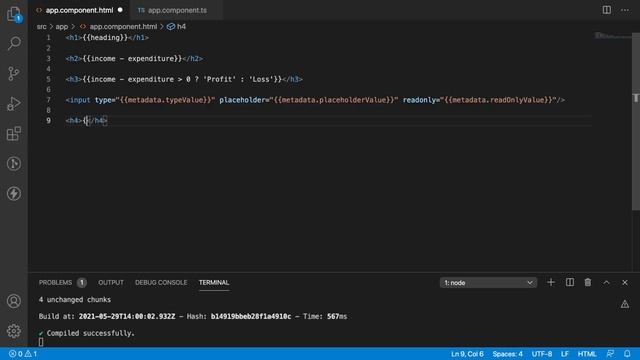640x360 pixels.
Task: Close the unsaved app.component.html tab dot
Action: click(x=120, y=10)
